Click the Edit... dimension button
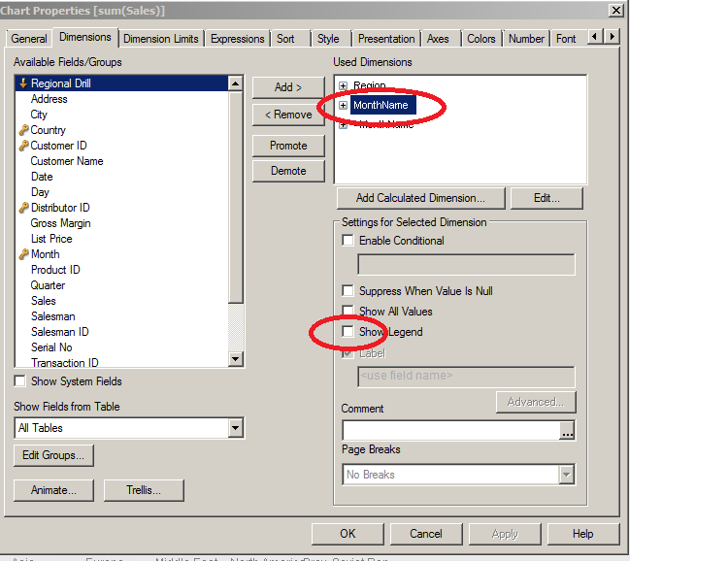The image size is (728, 561). coord(546,198)
